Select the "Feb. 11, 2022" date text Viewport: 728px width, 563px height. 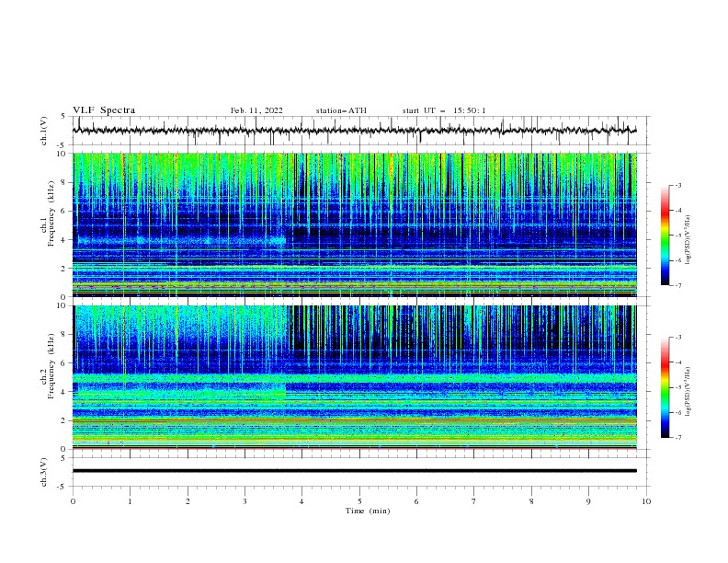pyautogui.click(x=256, y=110)
